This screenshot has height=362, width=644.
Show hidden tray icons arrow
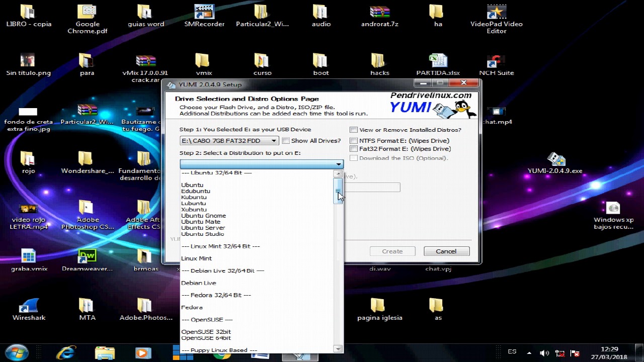pyautogui.click(x=529, y=353)
